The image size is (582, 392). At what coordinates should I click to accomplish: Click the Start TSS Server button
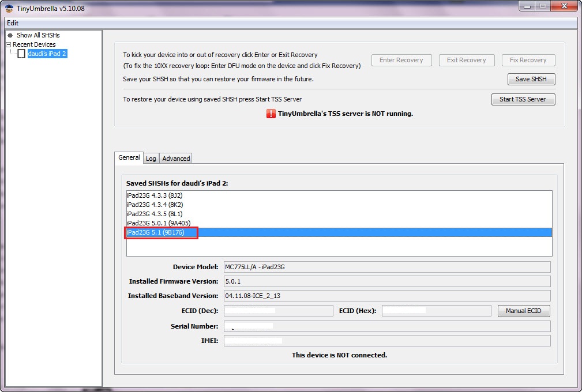523,99
